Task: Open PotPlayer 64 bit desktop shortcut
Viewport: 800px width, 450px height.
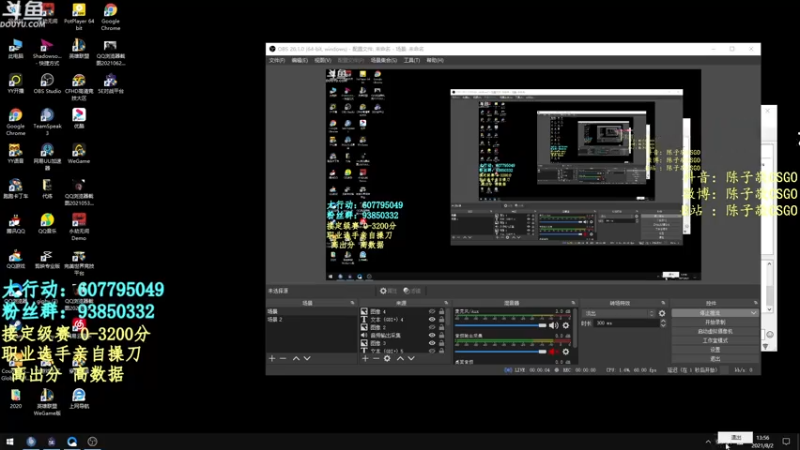Action: point(79,17)
